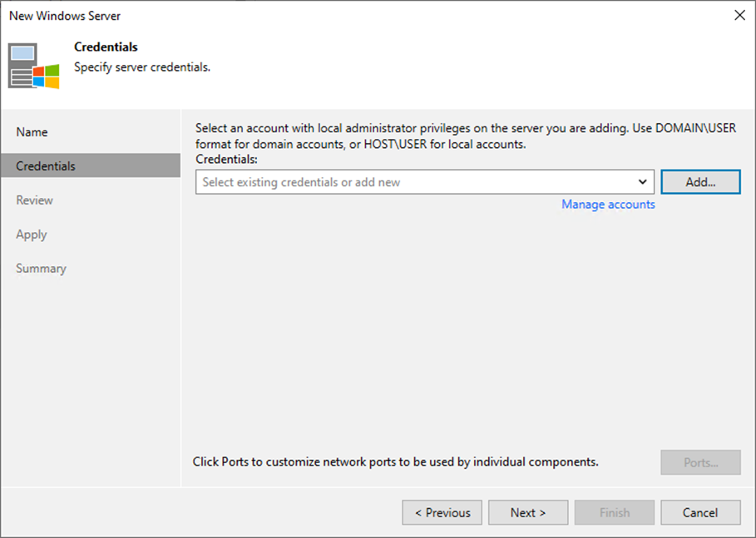Click the Windows server icon in header
The image size is (756, 538).
tap(34, 66)
